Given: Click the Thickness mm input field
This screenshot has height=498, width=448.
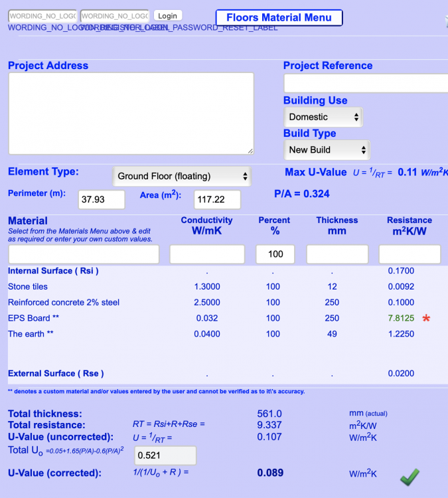Looking at the screenshot, I should pyautogui.click(x=337, y=254).
